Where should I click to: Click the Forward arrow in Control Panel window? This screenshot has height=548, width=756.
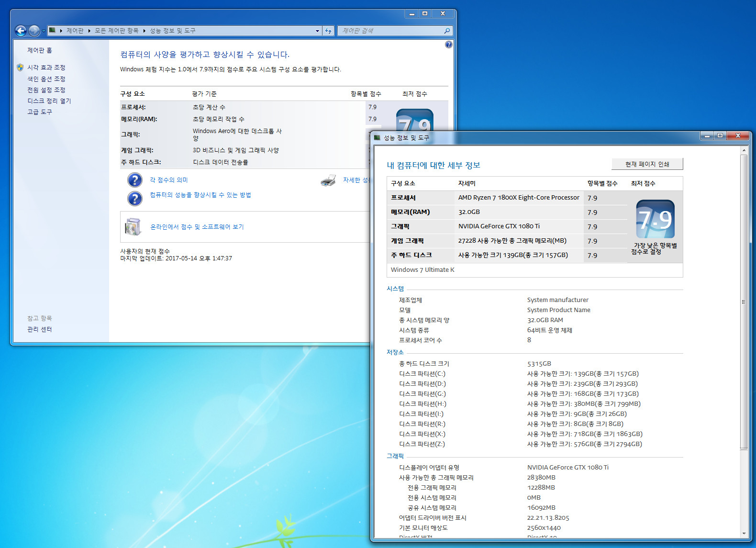[x=34, y=31]
